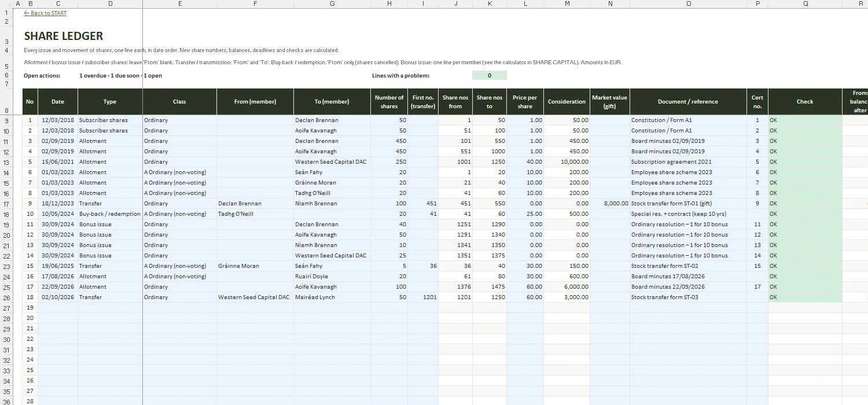Select 'Declan Brennan' in the From column
868x405 pixels.
click(x=255, y=204)
